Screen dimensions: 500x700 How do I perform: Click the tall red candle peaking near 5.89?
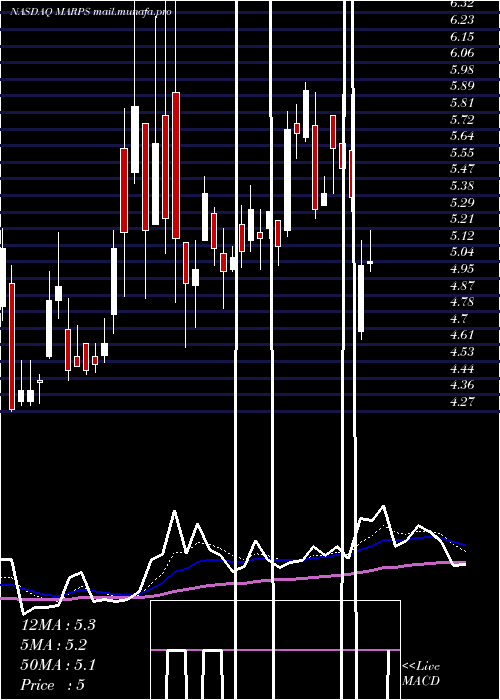click(176, 165)
